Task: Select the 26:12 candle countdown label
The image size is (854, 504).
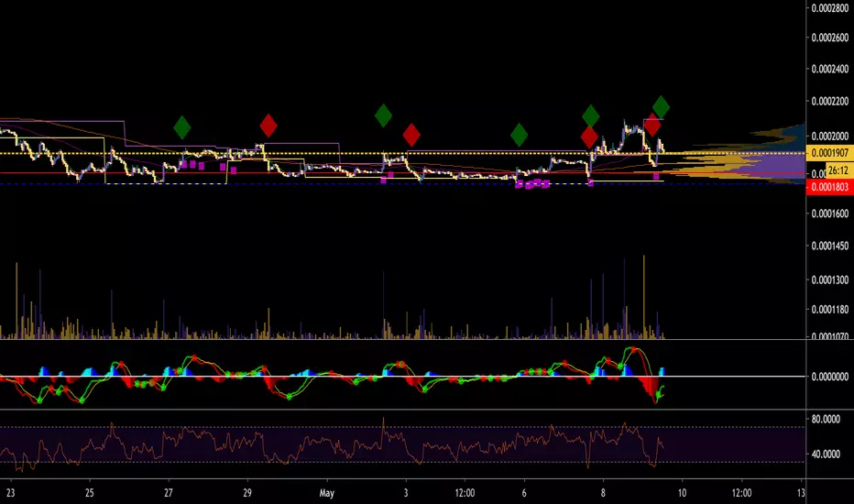Action: [838, 170]
